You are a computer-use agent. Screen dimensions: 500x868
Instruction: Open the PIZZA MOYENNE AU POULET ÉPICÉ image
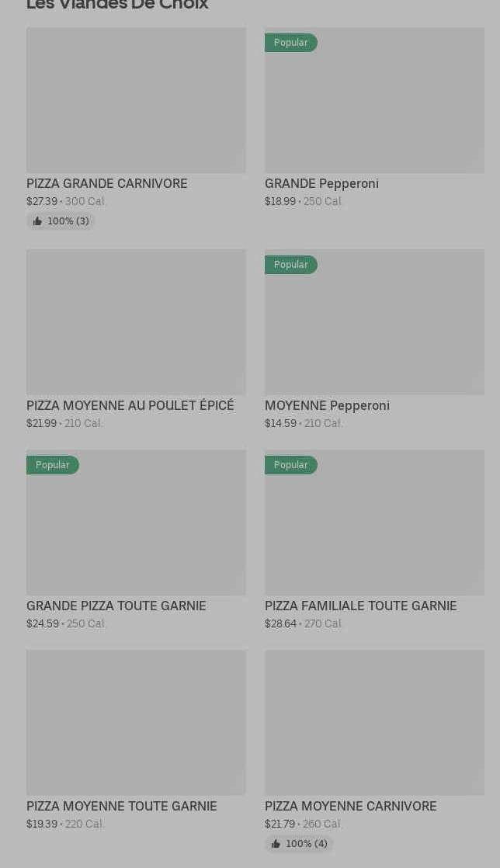pyautogui.click(x=136, y=322)
